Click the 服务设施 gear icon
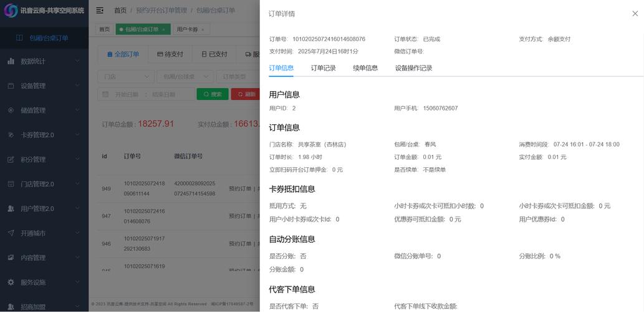 11,282
